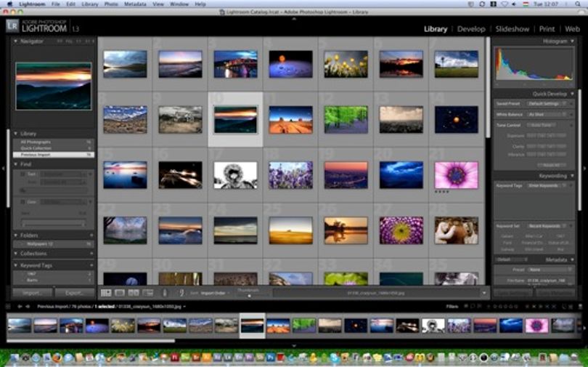Enable the Date checkbox in Find panel
The image size is (588, 367).
pyautogui.click(x=23, y=202)
